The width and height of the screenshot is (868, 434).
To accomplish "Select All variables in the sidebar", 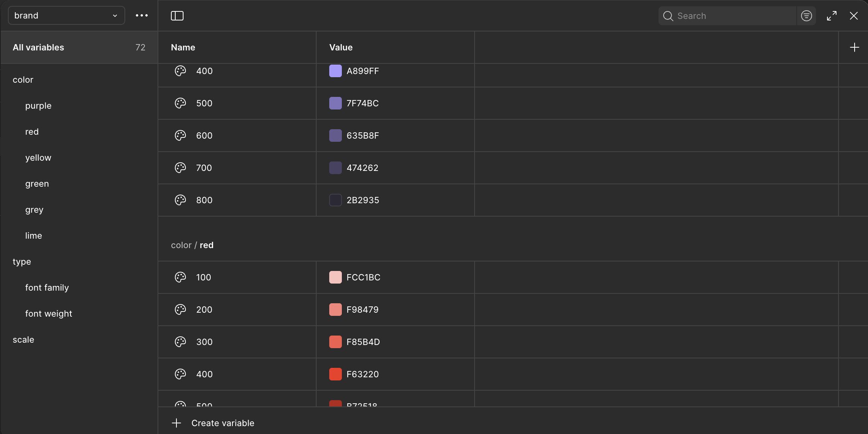I will (x=38, y=48).
